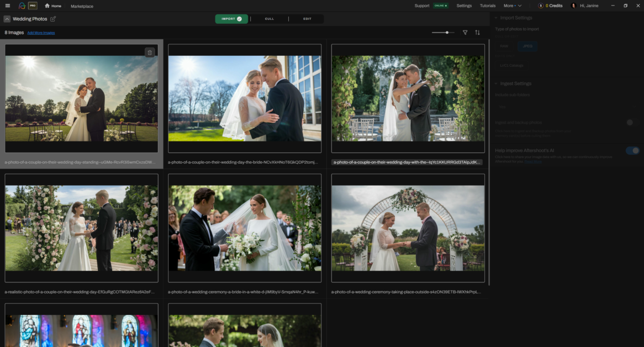This screenshot has width=644, height=347.
Task: Click the Add More Images link
Action: point(41,33)
